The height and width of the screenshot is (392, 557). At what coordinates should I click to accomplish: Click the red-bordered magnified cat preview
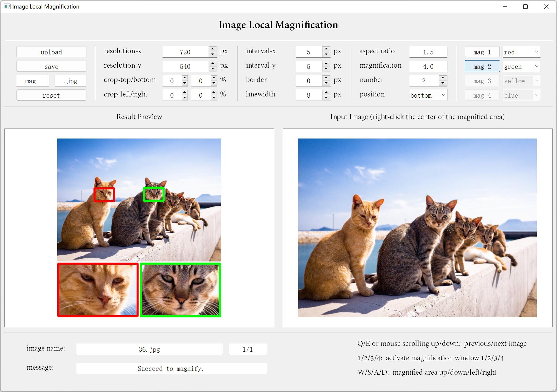(x=98, y=290)
